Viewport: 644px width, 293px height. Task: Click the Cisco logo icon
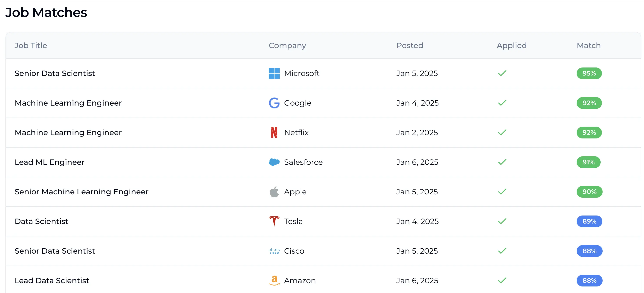pyautogui.click(x=274, y=251)
